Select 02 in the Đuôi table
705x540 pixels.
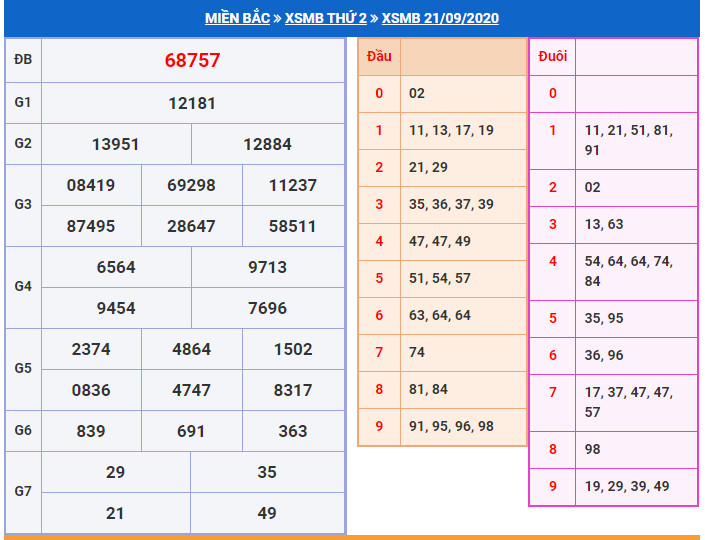pyautogui.click(x=592, y=187)
